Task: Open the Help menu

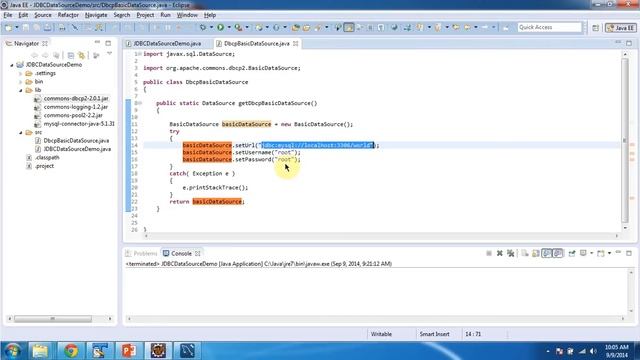Action: click(210, 15)
